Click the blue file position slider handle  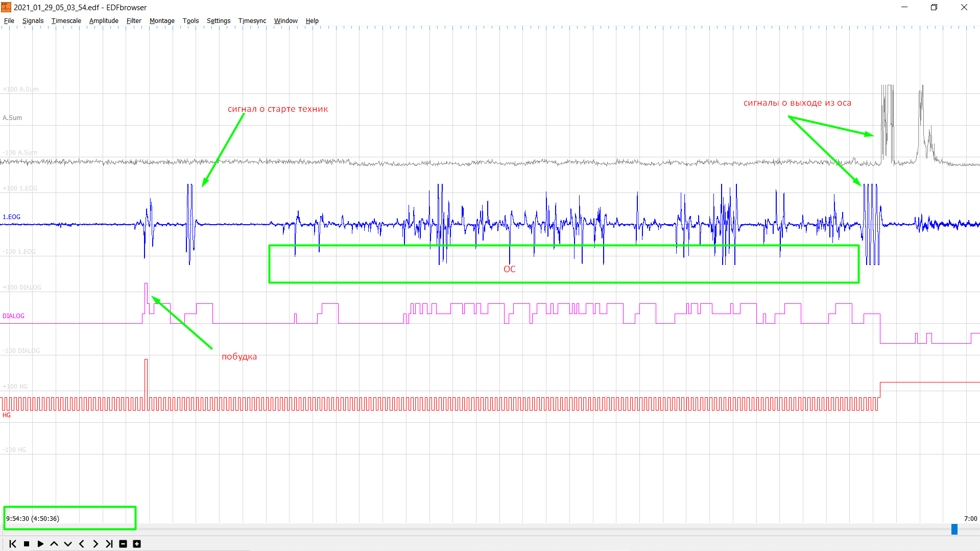point(954,530)
